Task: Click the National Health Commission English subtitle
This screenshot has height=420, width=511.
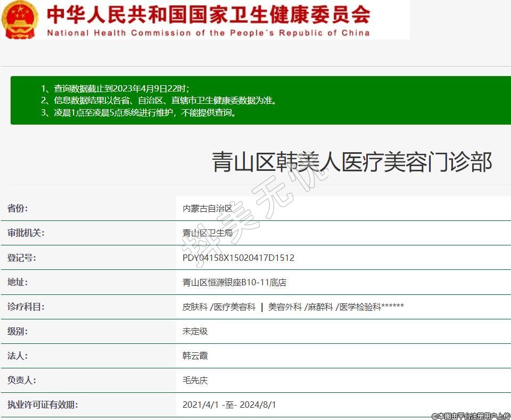Action: click(x=208, y=33)
